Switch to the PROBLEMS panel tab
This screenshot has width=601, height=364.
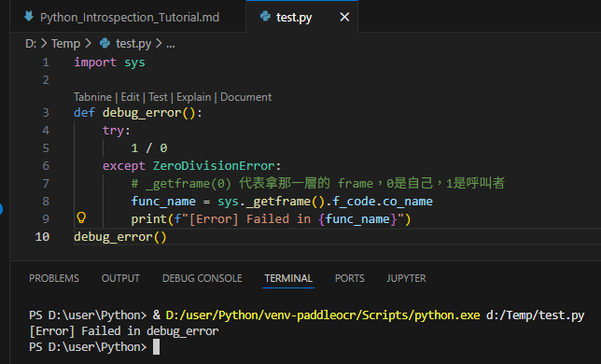pyautogui.click(x=54, y=278)
